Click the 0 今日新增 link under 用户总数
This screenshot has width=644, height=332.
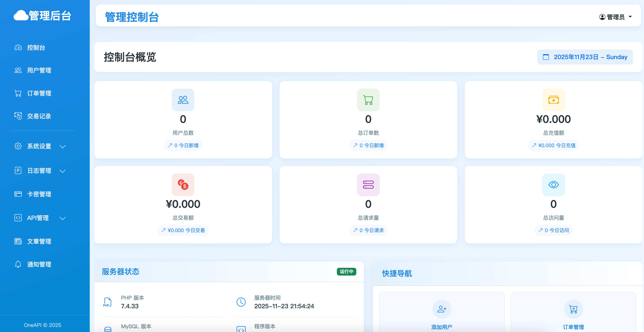coord(183,145)
